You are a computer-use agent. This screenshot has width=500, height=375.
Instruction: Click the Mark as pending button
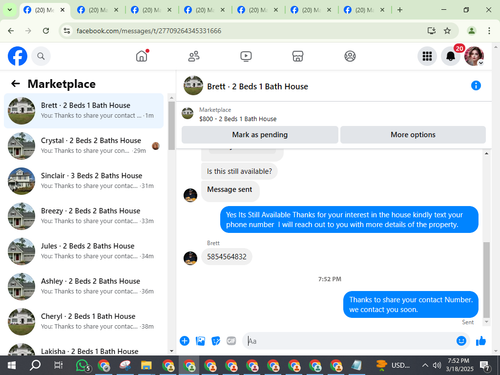260,135
